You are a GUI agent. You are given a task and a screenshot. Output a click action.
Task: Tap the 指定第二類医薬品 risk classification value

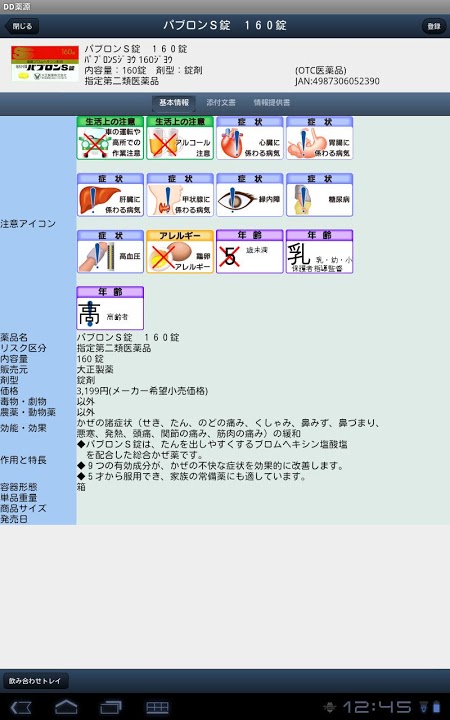click(114, 348)
